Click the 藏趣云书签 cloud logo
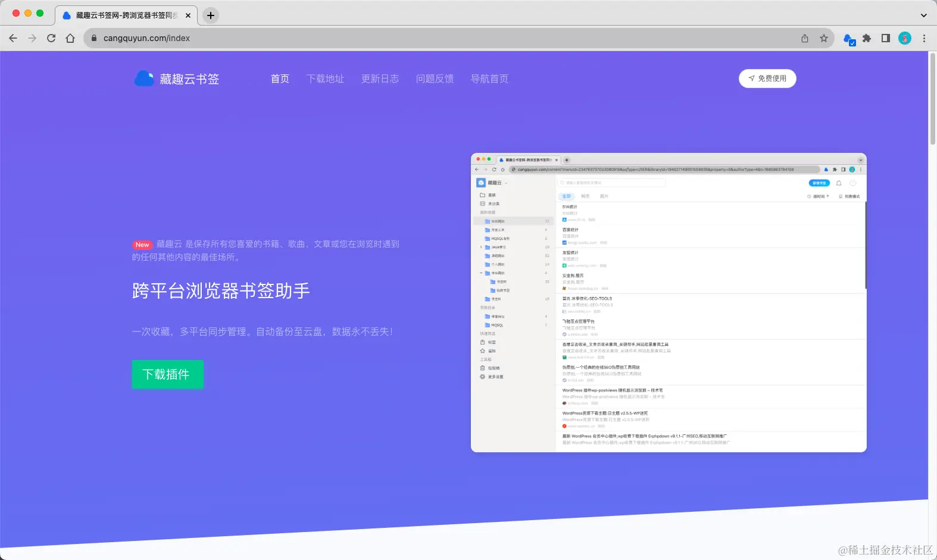 tap(144, 79)
